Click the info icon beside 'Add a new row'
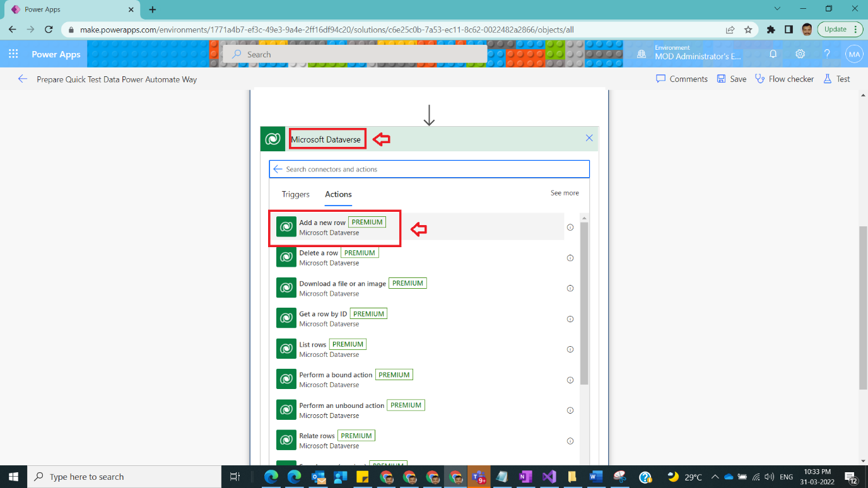Viewport: 868px width, 488px height. tap(570, 228)
